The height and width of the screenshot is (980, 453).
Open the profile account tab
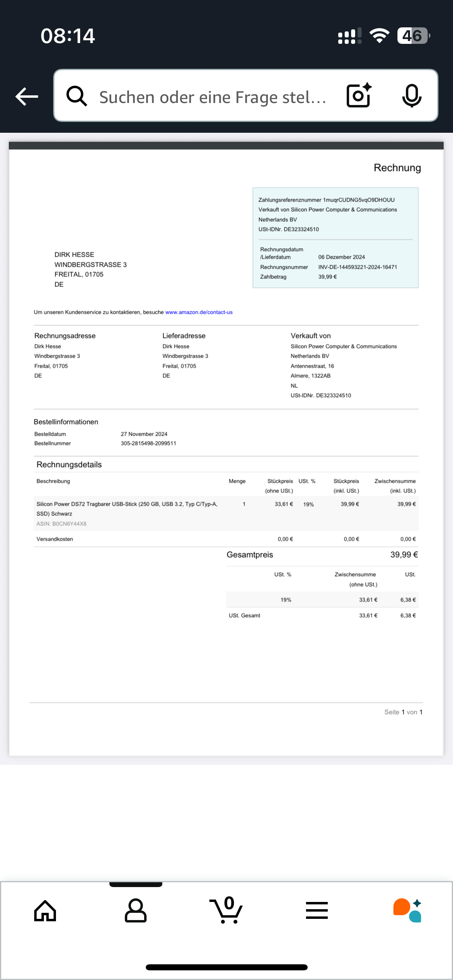coord(136,910)
